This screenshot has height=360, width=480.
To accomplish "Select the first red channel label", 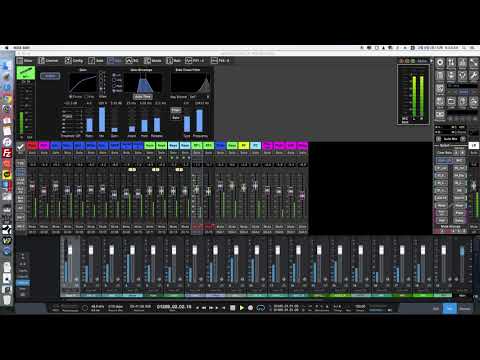I will [x=32, y=146].
